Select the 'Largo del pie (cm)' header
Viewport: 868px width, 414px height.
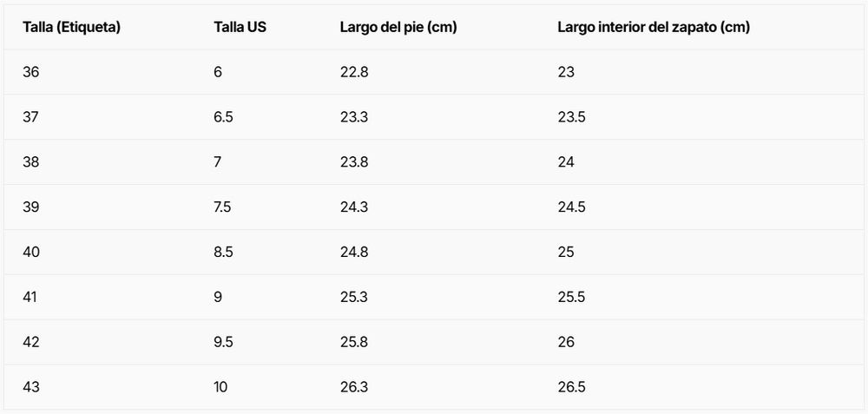point(398,27)
